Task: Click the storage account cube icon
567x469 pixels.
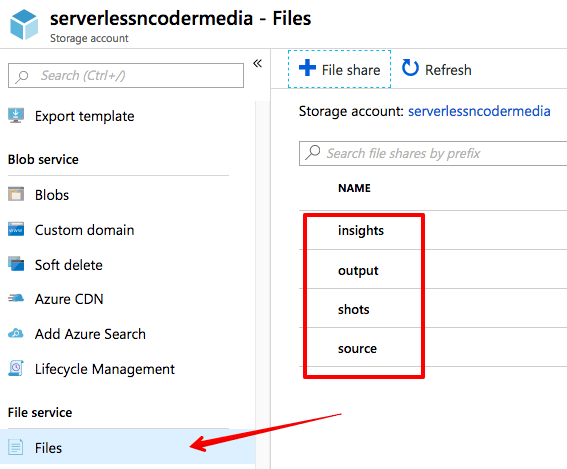Action: 24,24
